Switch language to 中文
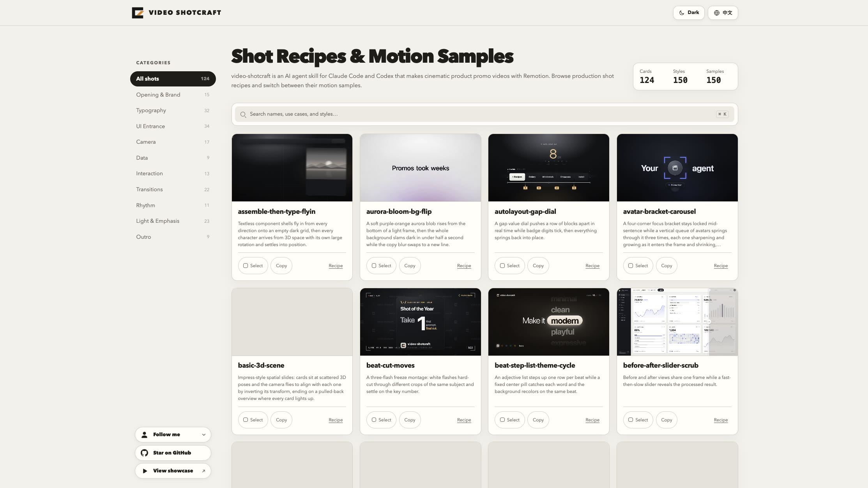This screenshot has height=488, width=868. pyautogui.click(x=723, y=13)
